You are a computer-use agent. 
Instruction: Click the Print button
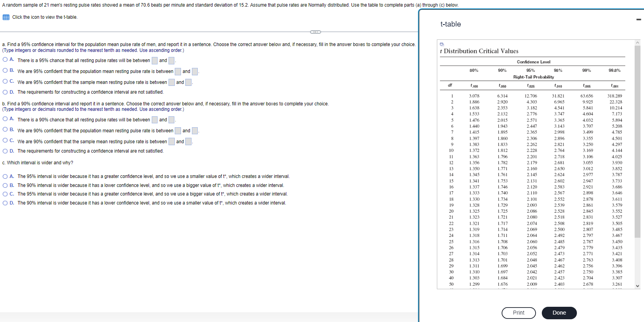click(x=518, y=313)
